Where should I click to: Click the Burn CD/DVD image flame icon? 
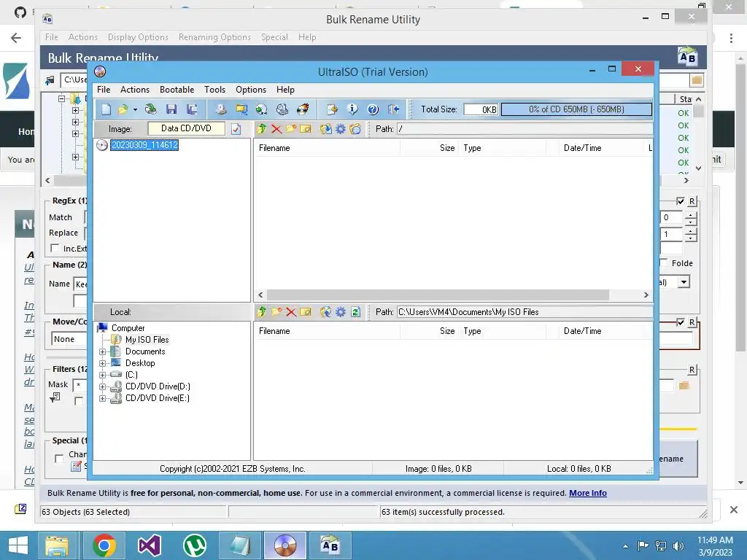303,109
